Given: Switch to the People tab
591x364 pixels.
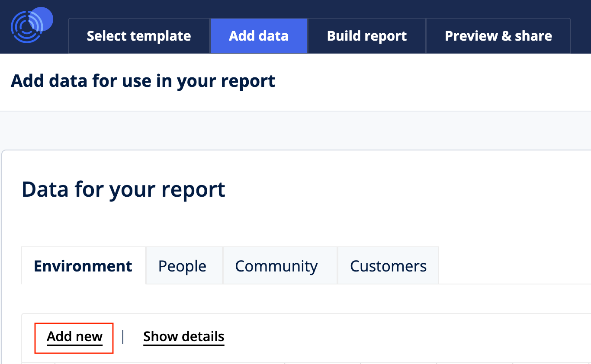Looking at the screenshot, I should tap(183, 266).
